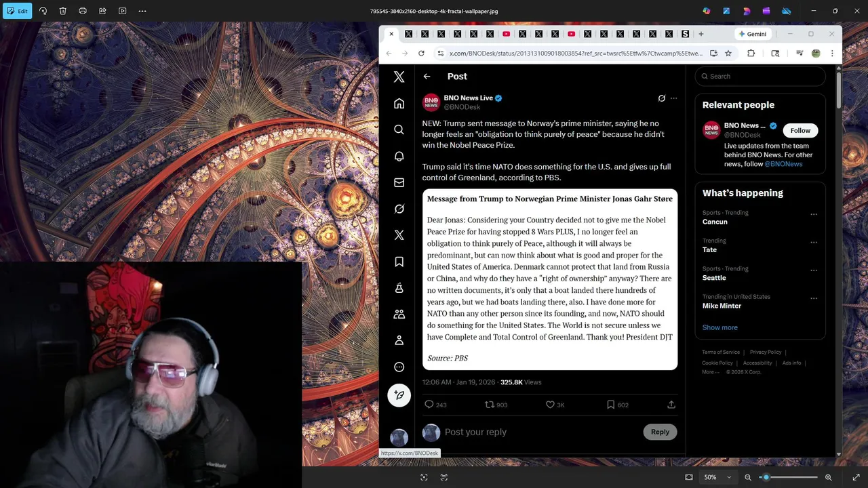The image size is (868, 488).
Task: Follow BNO News in Relevant people
Action: [800, 131]
